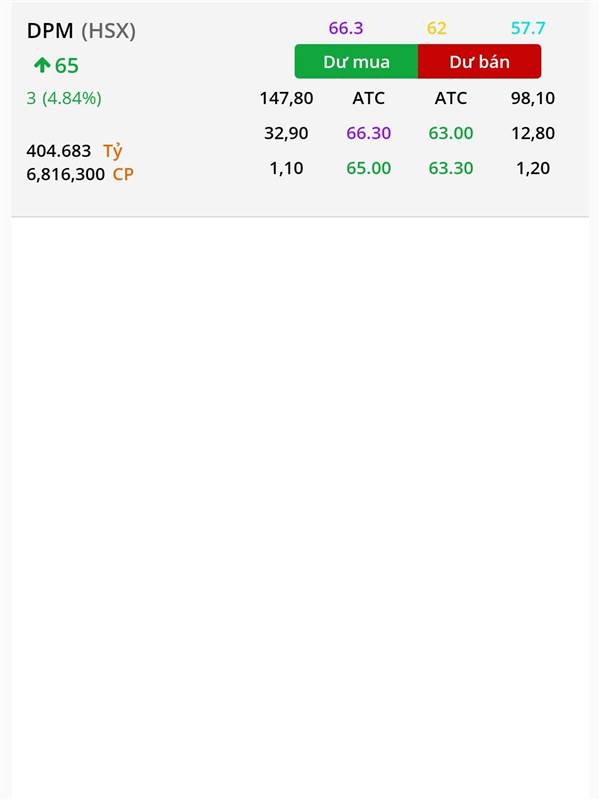Click the yellow reference price 62
This screenshot has width=600, height=800.
(437, 28)
